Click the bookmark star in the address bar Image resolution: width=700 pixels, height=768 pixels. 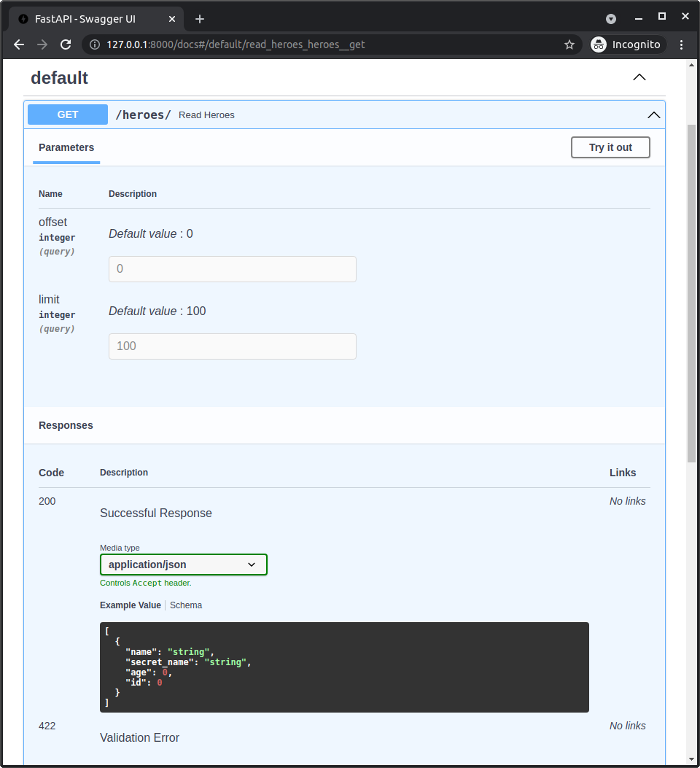tap(569, 44)
